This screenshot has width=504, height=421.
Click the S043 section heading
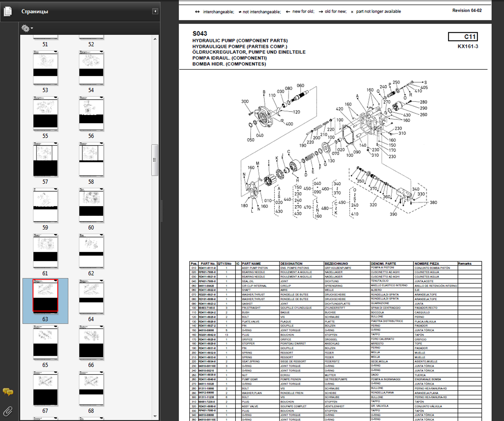200,34
